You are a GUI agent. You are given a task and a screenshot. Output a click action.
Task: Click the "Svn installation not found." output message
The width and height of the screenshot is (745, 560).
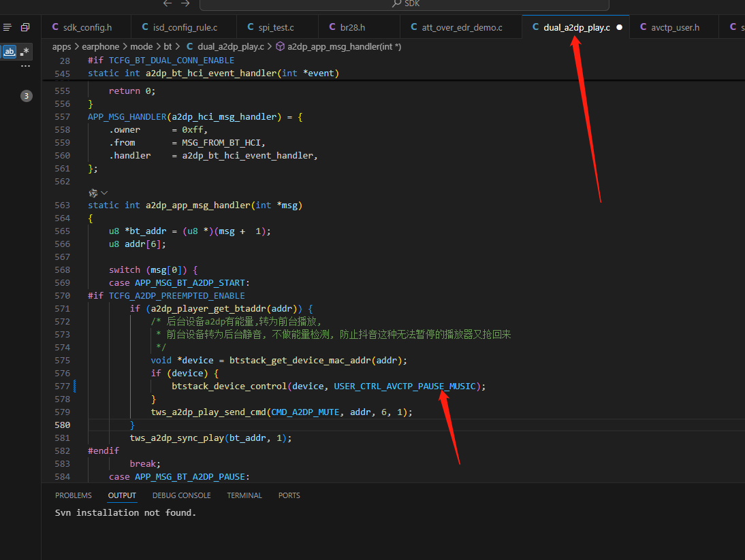(125, 512)
